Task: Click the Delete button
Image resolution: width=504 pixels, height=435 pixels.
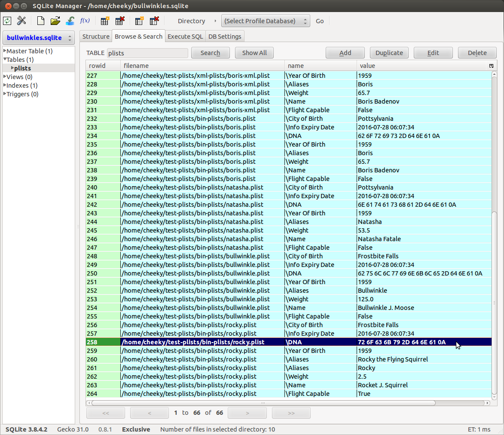Action: point(477,53)
